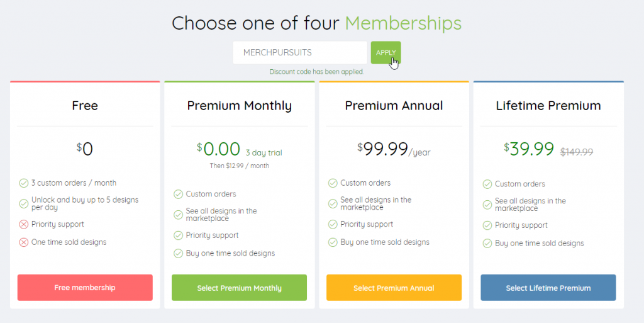Click checkmark beside Custom orders in Premium Monthly

[x=178, y=194]
